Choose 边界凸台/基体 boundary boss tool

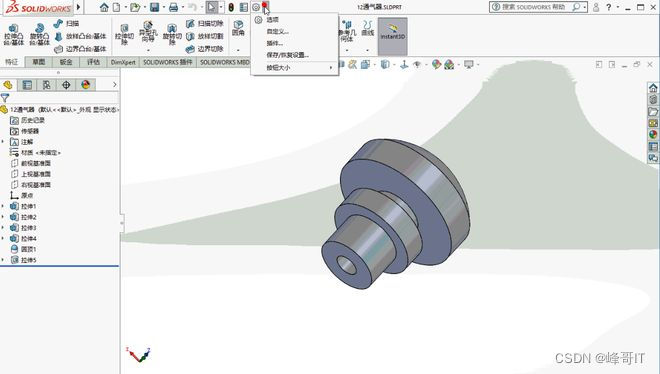pyautogui.click(x=80, y=49)
